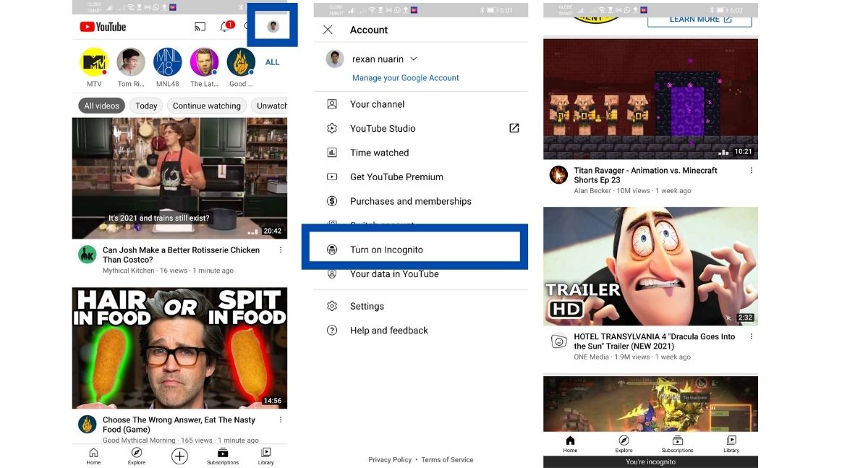The image size is (868, 468).
Task: Switch to the Library tab in left screen
Action: pyautogui.click(x=265, y=456)
